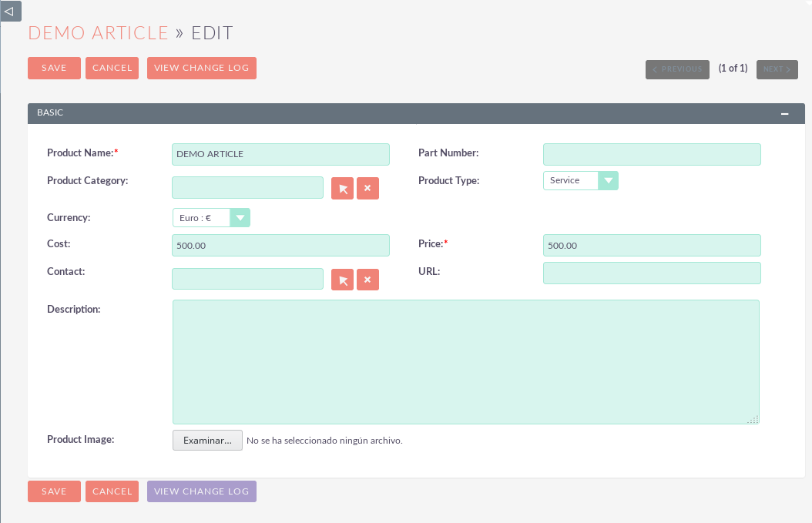
Task: Clear the Contact field
Action: coord(367,280)
